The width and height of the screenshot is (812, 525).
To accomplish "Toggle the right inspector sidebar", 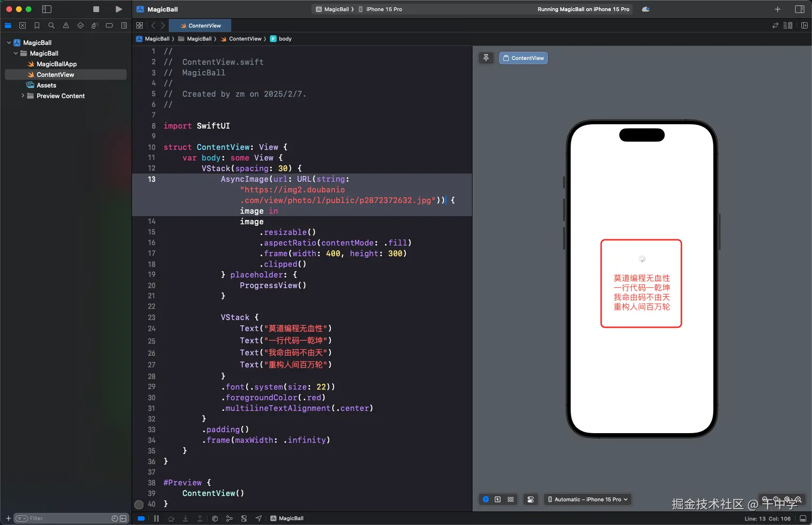I will pos(799,9).
